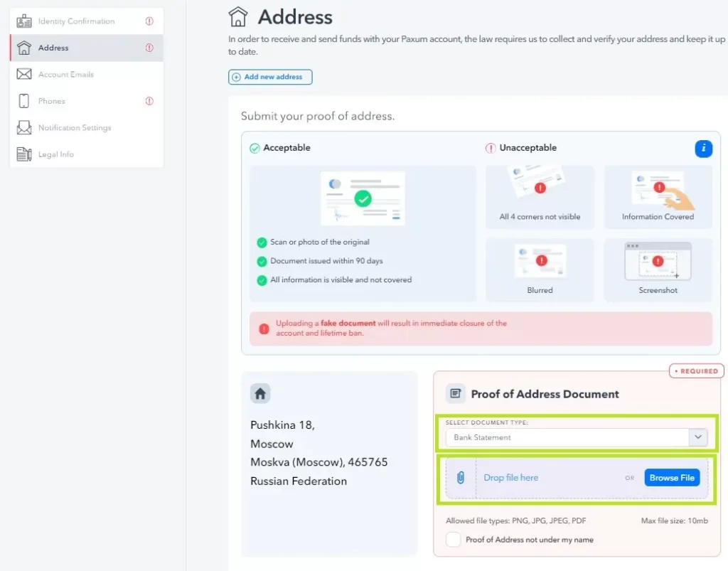728x571 pixels.
Task: Click the Account Emails envelope icon
Action: click(x=24, y=74)
